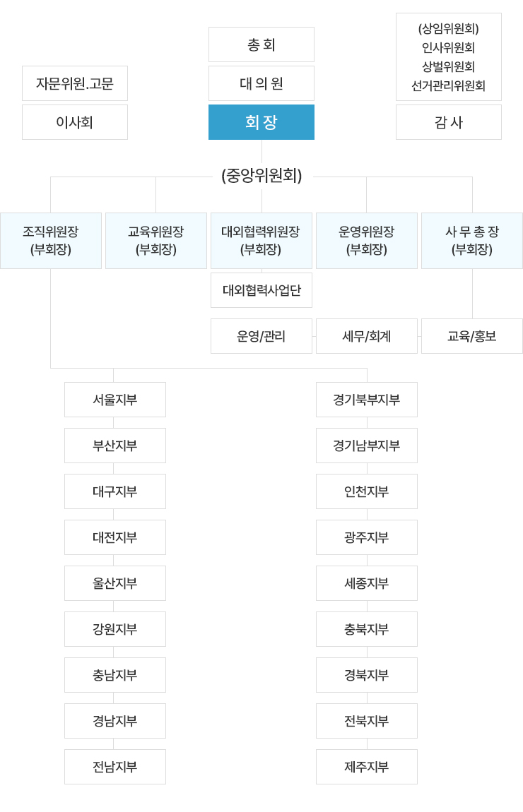Click the 제주지부 branch box
The width and height of the screenshot is (523, 812).
coord(367,767)
